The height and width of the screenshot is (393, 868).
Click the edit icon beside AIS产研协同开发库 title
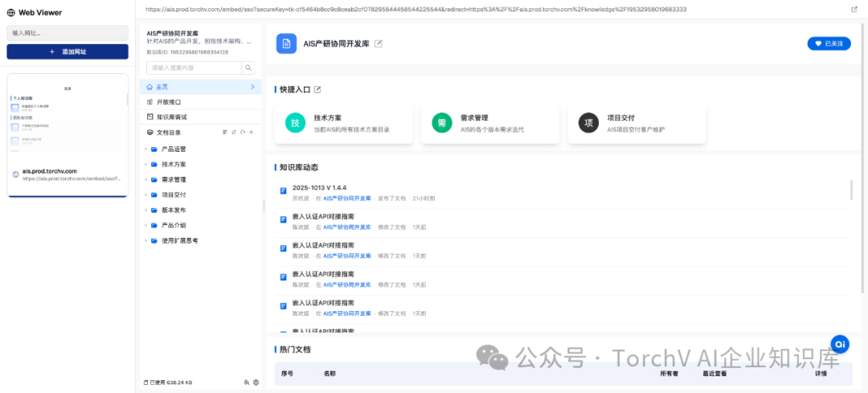pyautogui.click(x=379, y=43)
